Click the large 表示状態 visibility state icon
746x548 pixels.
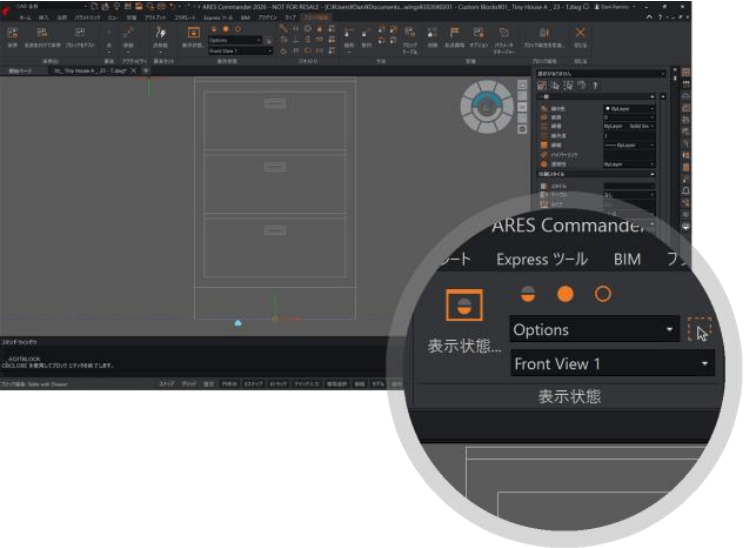click(464, 307)
